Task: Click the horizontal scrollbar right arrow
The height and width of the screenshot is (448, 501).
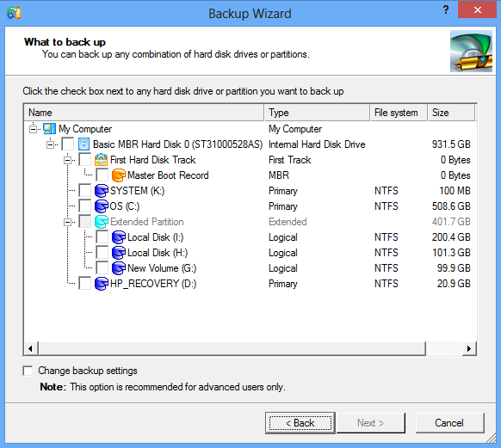Action: (469, 348)
